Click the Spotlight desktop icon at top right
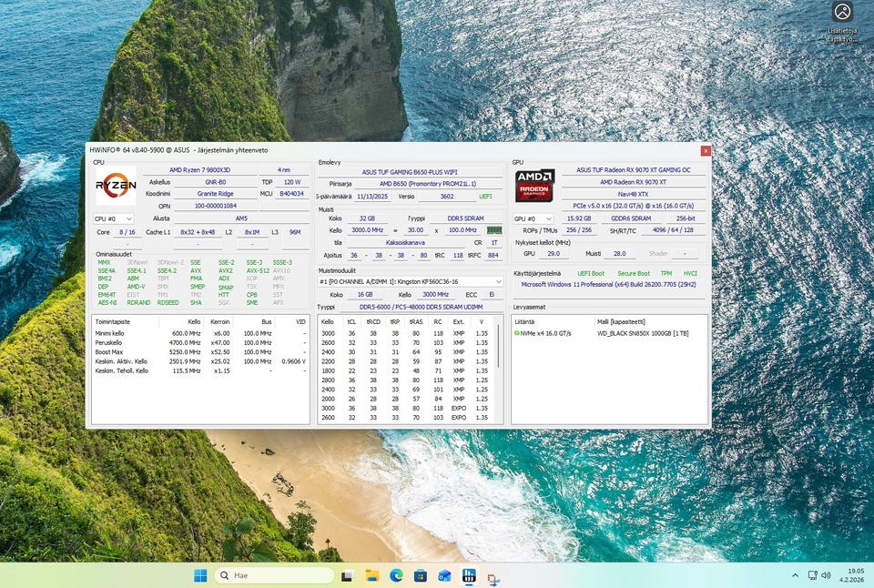The height and width of the screenshot is (588, 874). [842, 13]
